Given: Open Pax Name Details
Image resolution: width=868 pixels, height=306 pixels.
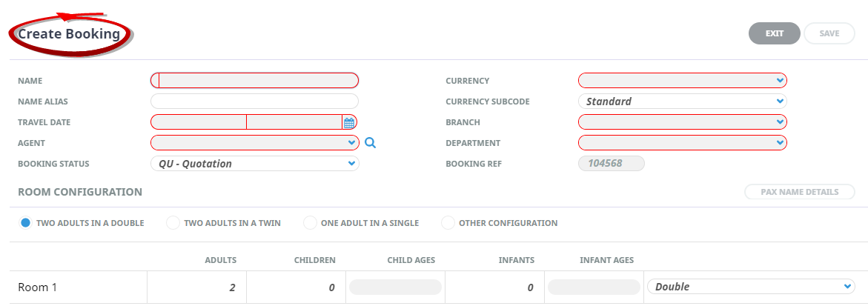Looking at the screenshot, I should pos(799,192).
